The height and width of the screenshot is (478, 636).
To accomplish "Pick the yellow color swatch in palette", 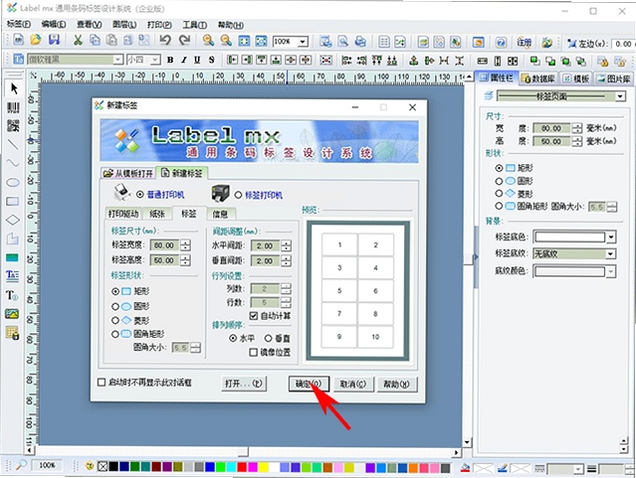I will [x=264, y=467].
